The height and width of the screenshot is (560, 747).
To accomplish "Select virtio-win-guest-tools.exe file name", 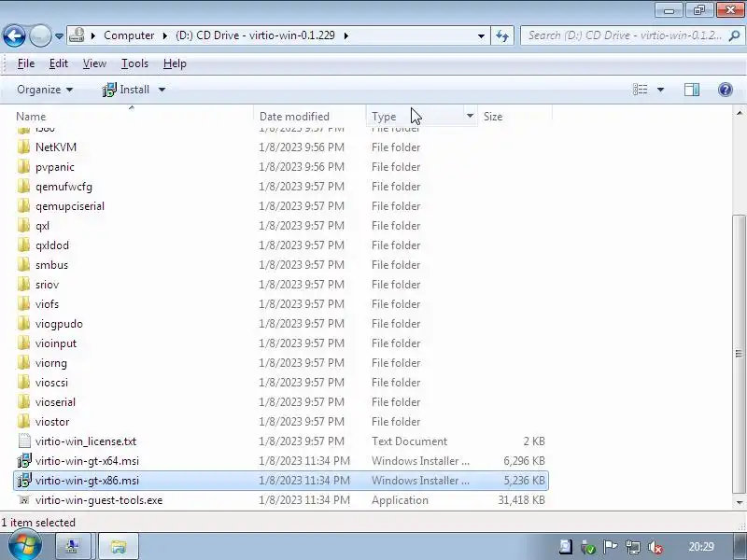I will pyautogui.click(x=99, y=500).
